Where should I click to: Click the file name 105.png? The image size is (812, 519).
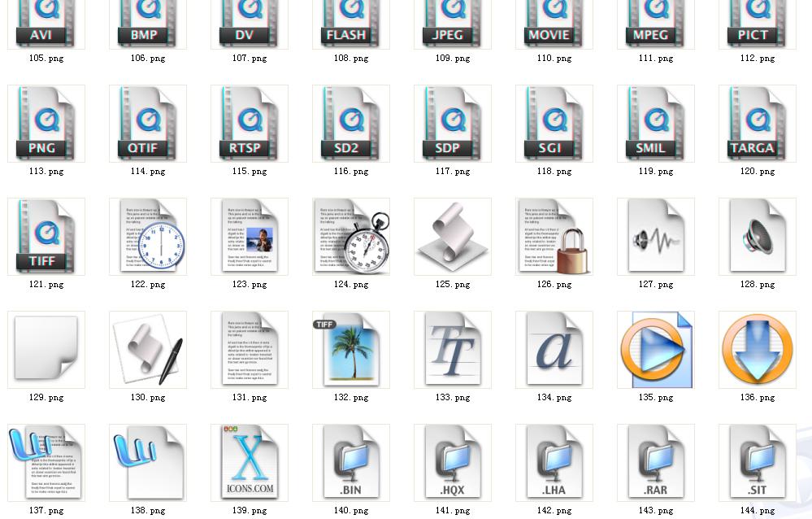[x=46, y=58]
